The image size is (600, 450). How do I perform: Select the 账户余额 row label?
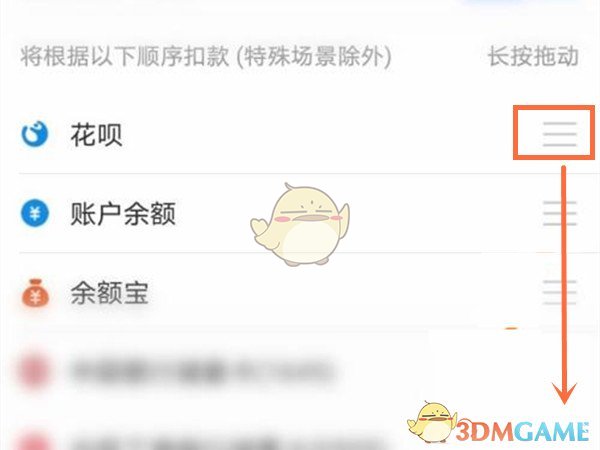(x=123, y=213)
